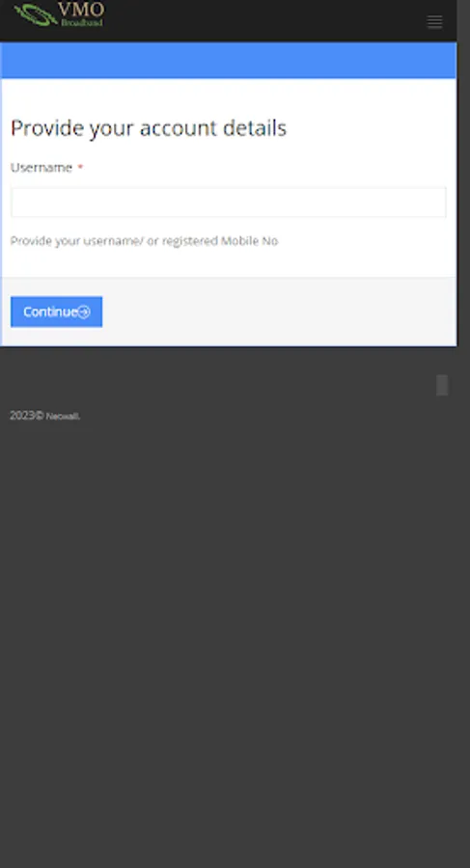Click the Username field label

pyautogui.click(x=41, y=168)
